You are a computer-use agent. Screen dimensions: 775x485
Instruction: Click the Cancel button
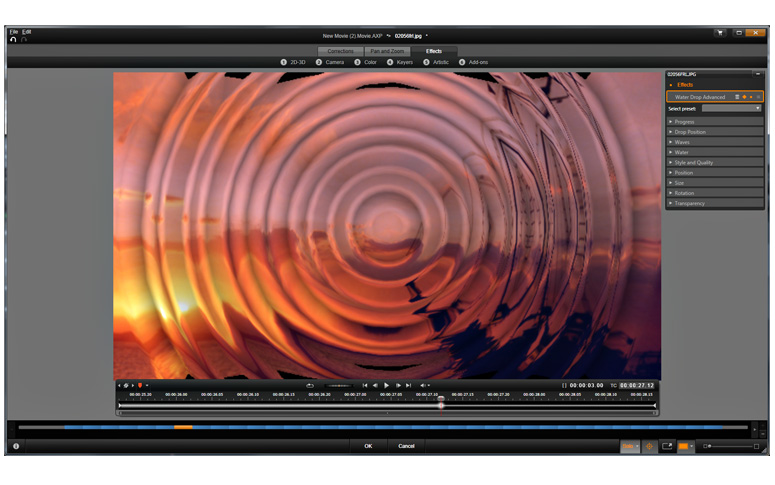(x=406, y=446)
